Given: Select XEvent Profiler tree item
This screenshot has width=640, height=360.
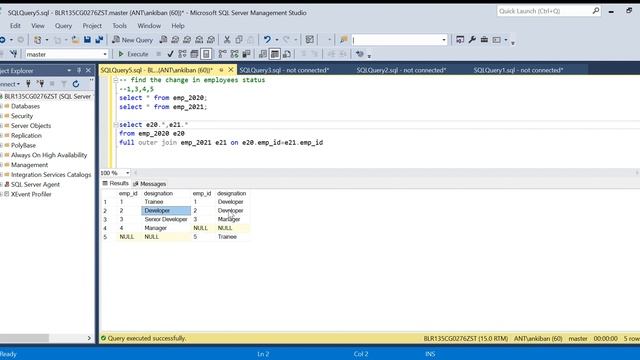Looking at the screenshot, I should pos(31,194).
